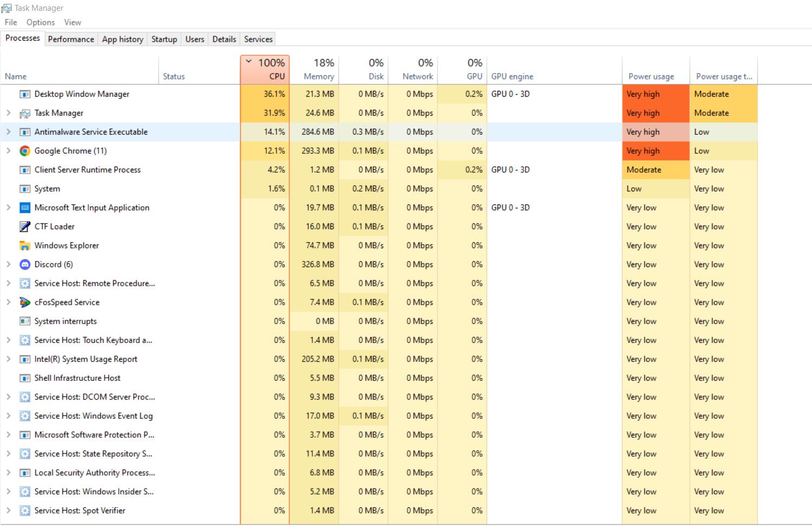Expand Intel(R) System Usage Report group
The width and height of the screenshot is (812, 527).
(x=8, y=359)
